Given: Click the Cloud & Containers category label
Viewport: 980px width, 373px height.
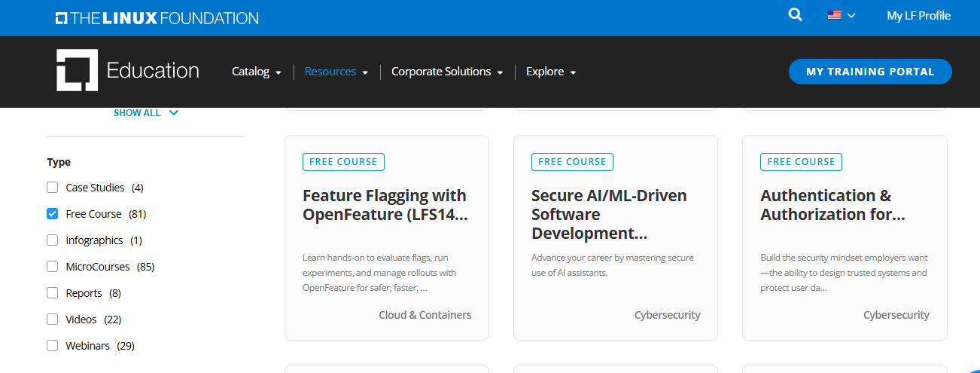Looking at the screenshot, I should click(425, 315).
